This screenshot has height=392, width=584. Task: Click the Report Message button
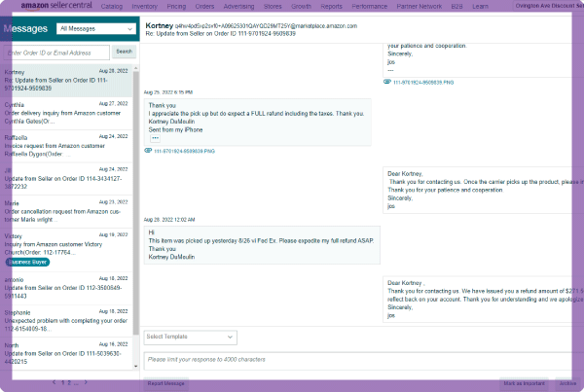click(165, 384)
